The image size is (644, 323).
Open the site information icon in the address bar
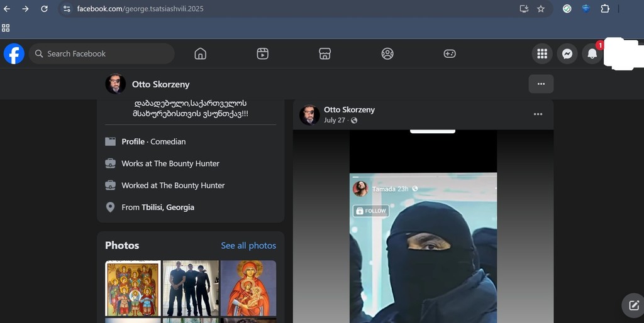[67, 9]
